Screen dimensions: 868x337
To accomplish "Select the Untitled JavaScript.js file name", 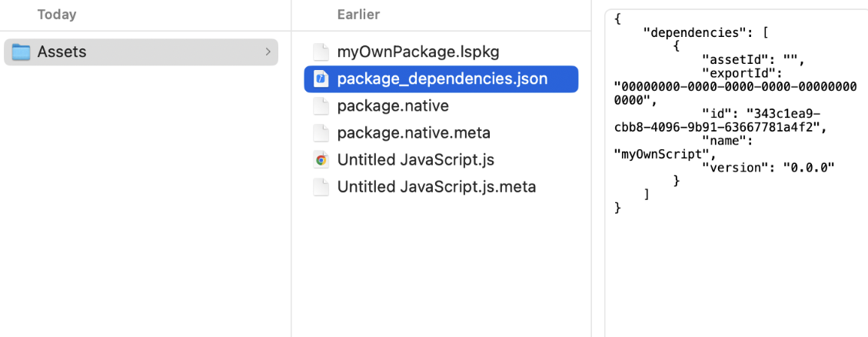I will [x=415, y=160].
